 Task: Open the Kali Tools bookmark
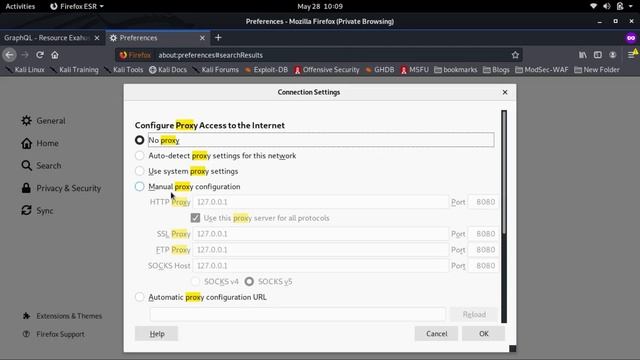(x=124, y=70)
